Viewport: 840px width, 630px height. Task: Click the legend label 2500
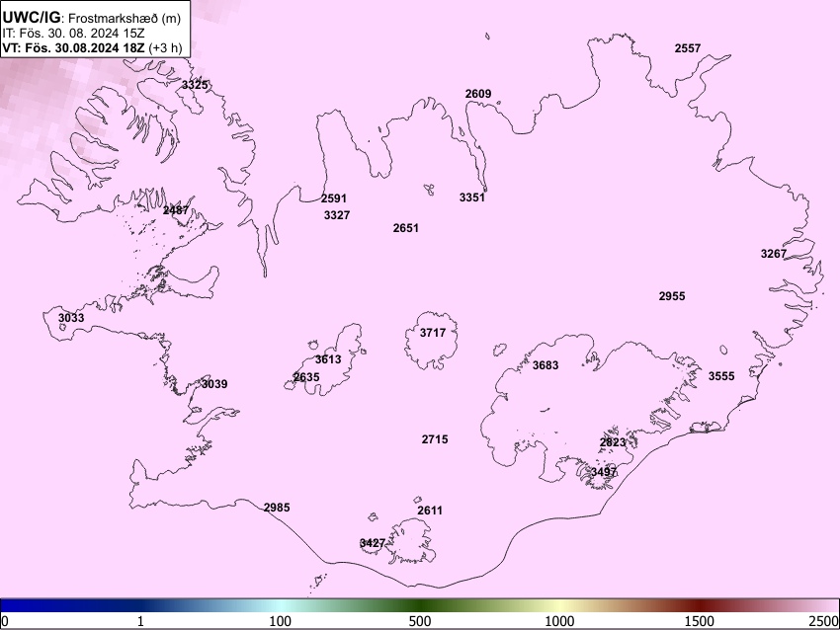tap(824, 621)
